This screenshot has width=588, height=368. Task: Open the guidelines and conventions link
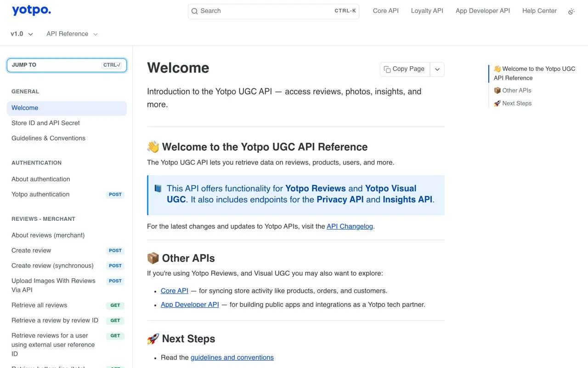(x=232, y=357)
